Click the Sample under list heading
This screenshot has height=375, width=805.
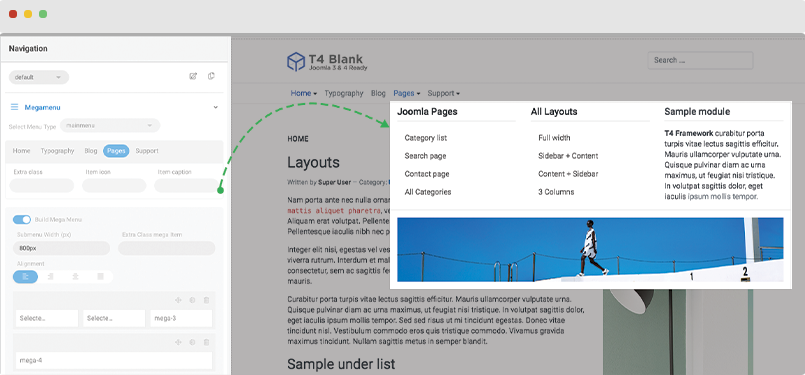pyautogui.click(x=341, y=364)
